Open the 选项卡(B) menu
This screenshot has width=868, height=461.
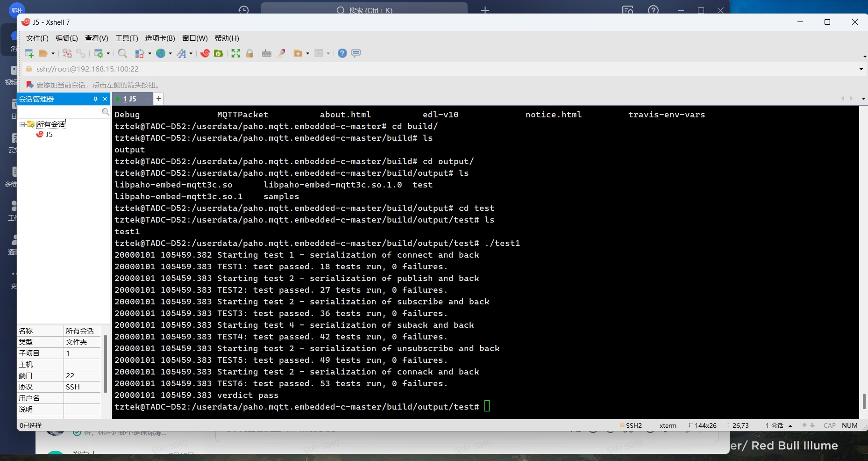pyautogui.click(x=160, y=38)
